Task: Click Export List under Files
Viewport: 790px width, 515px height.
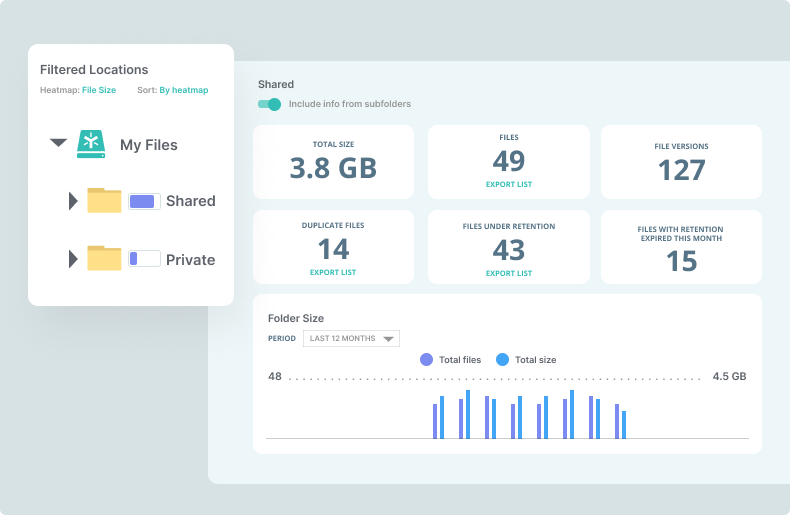Action: coord(508,185)
